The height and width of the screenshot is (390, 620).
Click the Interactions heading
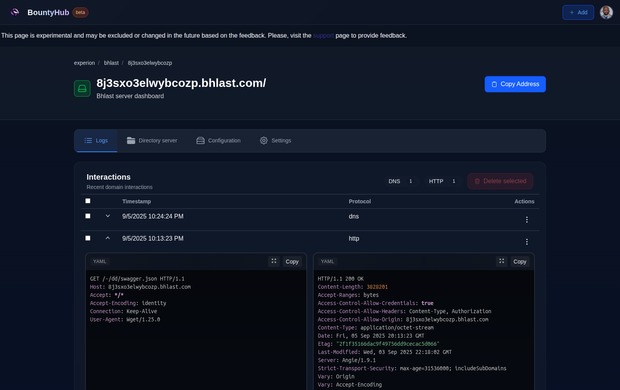click(108, 177)
